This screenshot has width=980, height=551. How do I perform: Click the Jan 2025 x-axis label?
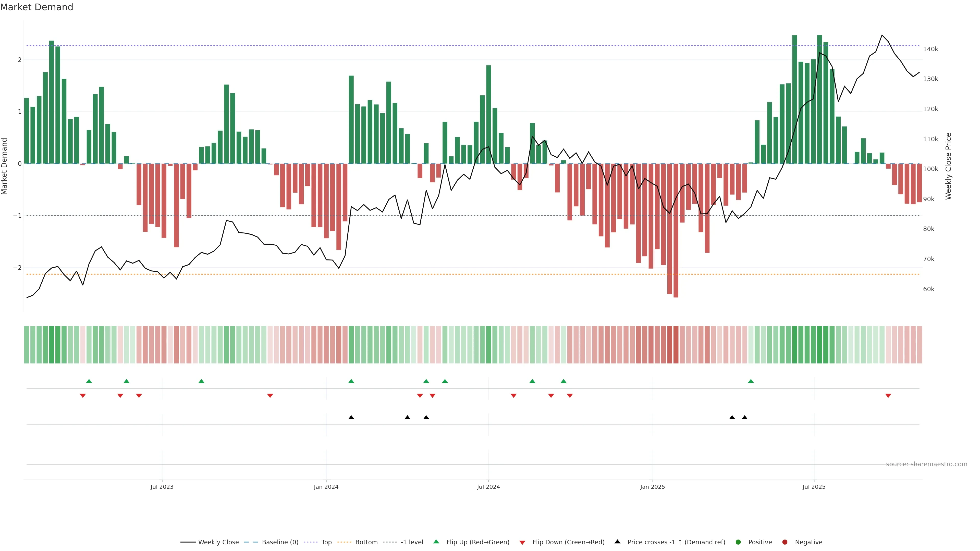[653, 487]
